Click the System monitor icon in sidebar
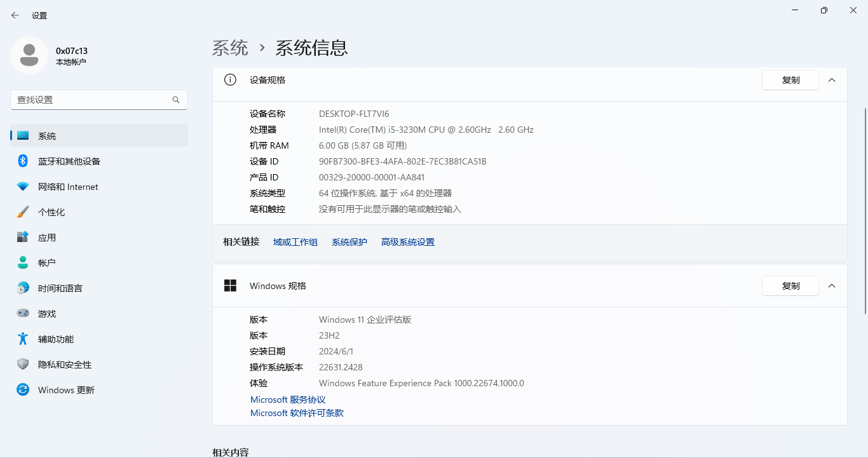The image size is (868, 458). (23, 136)
